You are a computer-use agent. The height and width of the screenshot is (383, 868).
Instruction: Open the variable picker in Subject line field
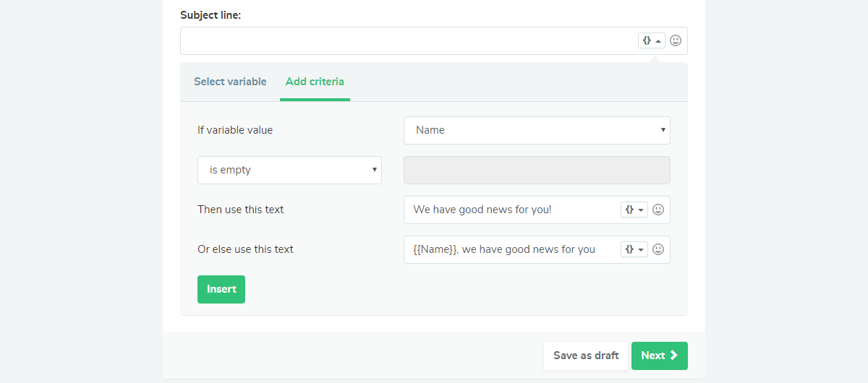pyautogui.click(x=651, y=40)
